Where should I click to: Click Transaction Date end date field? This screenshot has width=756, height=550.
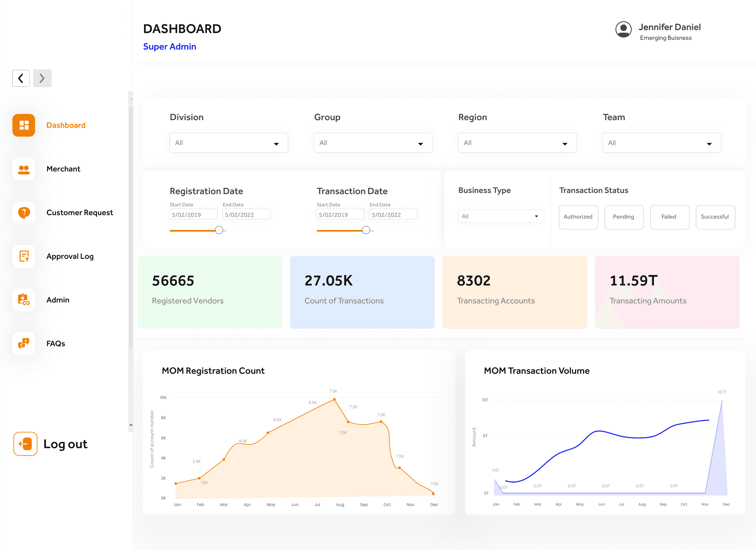(393, 215)
